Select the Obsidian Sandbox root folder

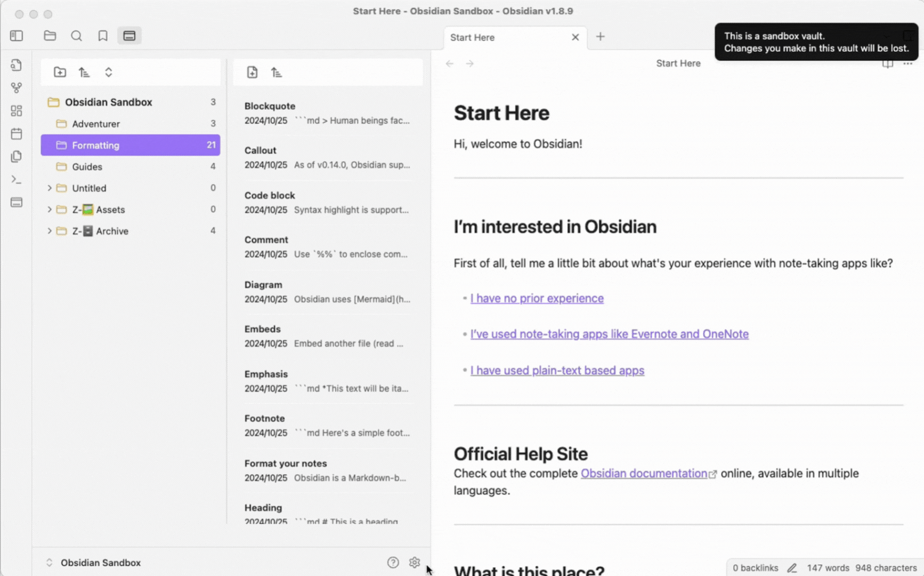click(x=131, y=102)
